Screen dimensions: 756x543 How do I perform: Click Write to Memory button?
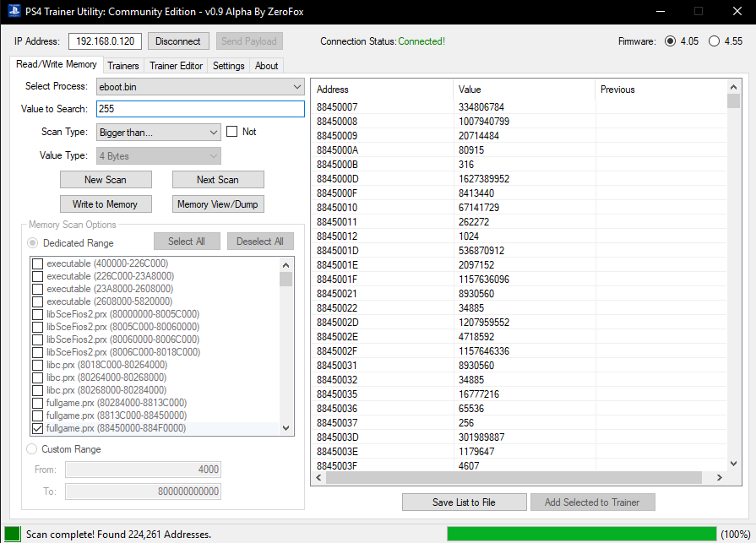(x=106, y=204)
